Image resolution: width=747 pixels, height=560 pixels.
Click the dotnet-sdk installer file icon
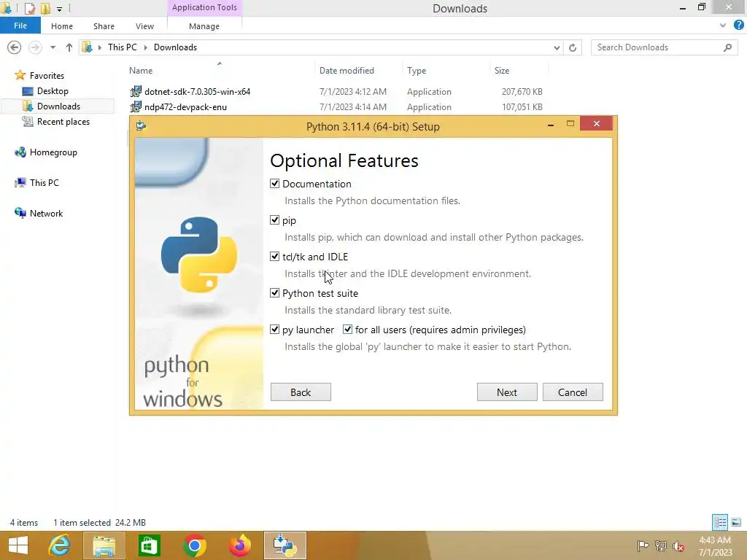point(136,91)
